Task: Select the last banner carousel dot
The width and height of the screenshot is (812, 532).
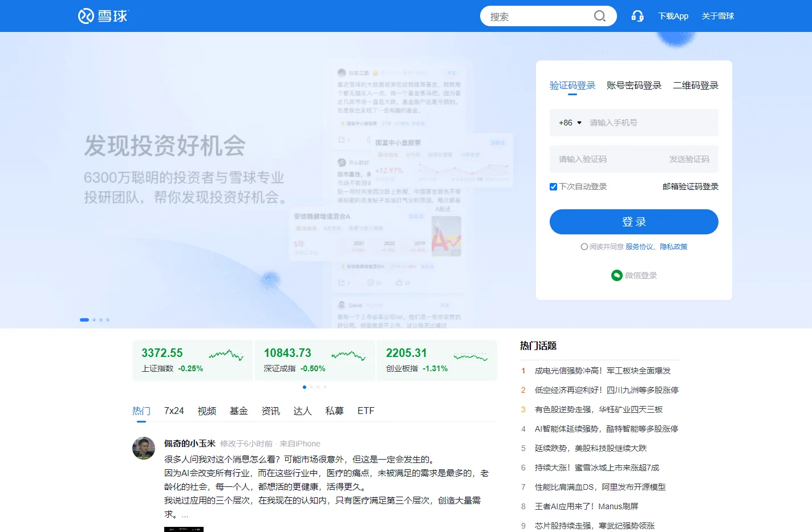Action: coord(108,320)
